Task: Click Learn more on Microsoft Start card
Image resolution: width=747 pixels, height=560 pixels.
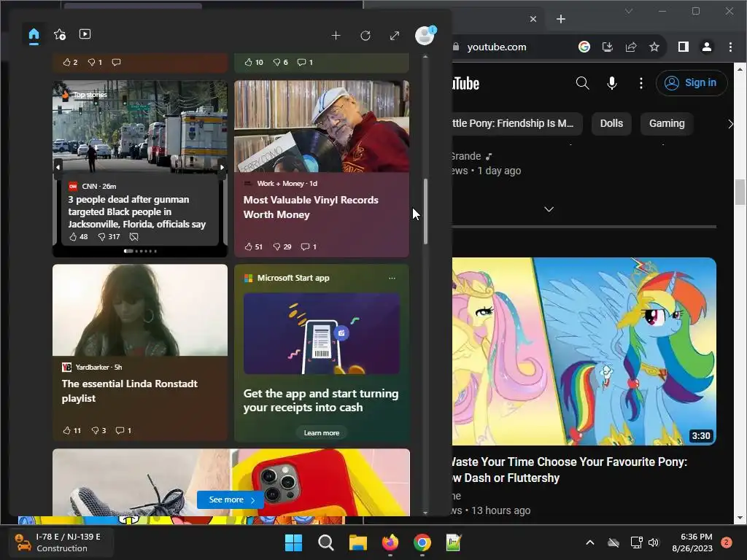Action: point(322,433)
